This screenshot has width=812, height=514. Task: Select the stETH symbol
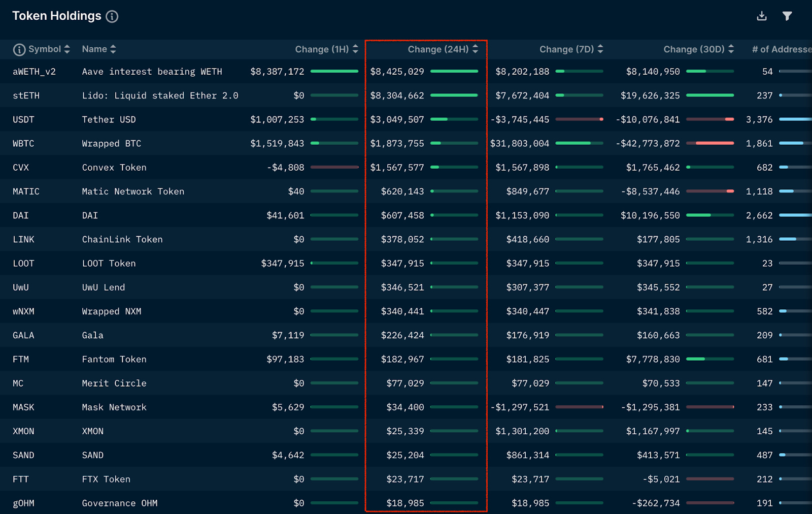tap(26, 95)
